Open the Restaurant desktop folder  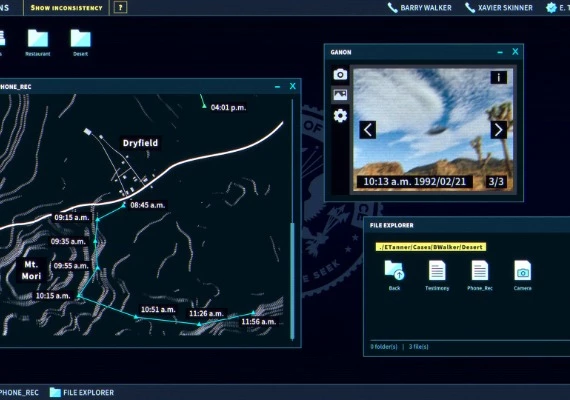pos(38,43)
